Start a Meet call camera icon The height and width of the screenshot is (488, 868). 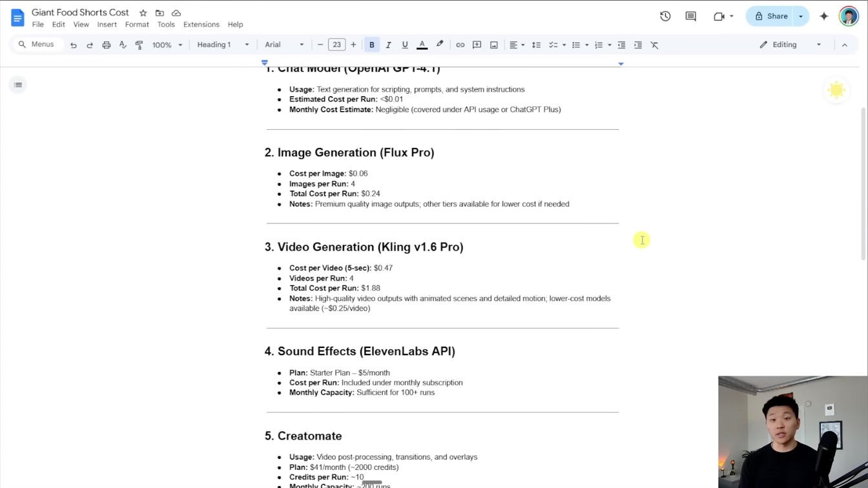pyautogui.click(x=719, y=16)
